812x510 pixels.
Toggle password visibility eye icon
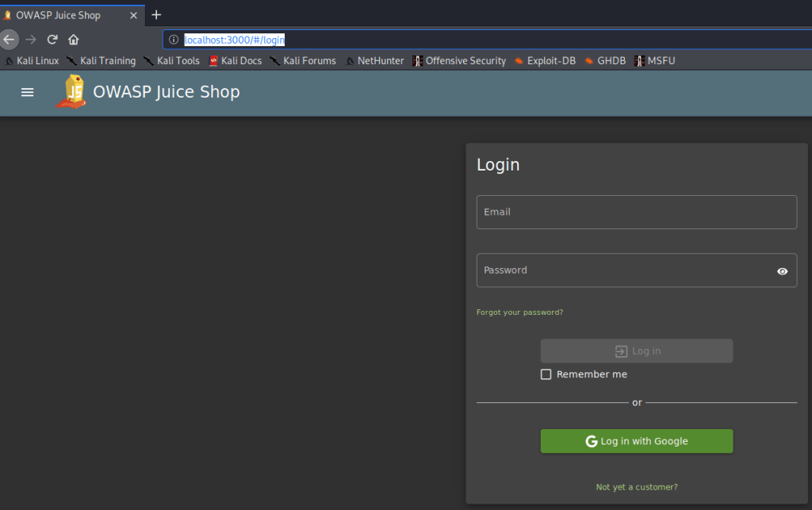(x=782, y=271)
